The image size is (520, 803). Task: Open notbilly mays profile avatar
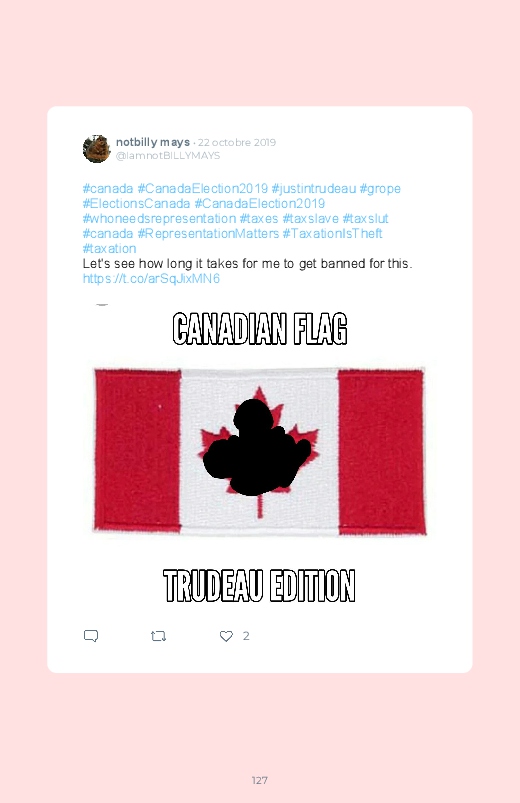point(96,149)
